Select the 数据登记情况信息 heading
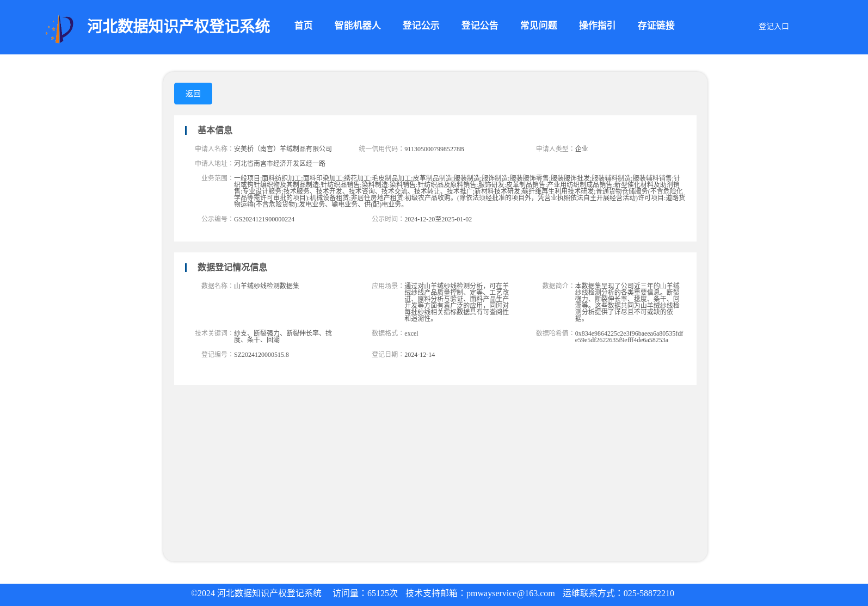Screen dimensions: 868x606 pos(232,267)
